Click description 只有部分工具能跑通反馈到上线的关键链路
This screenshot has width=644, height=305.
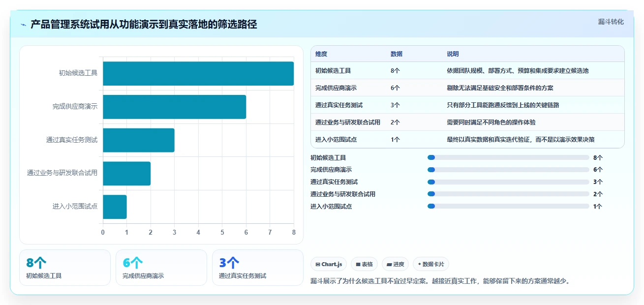(503, 105)
